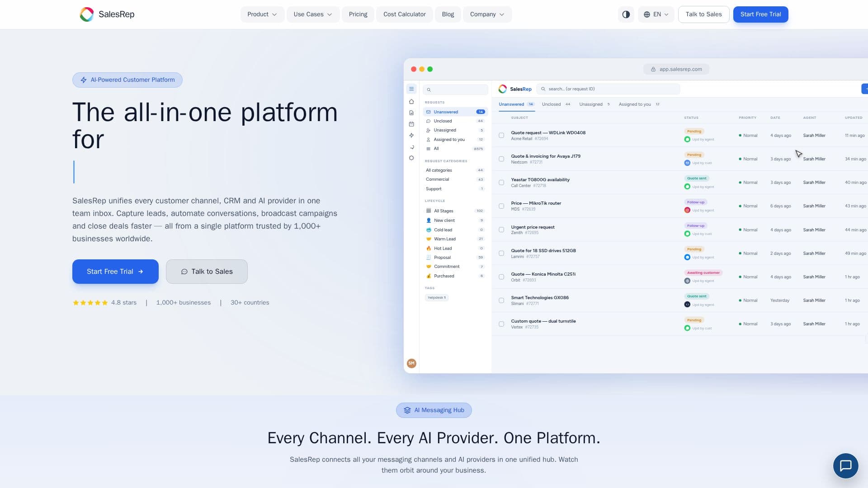Check the Quote request WDLink WD0408 row

[x=501, y=136]
